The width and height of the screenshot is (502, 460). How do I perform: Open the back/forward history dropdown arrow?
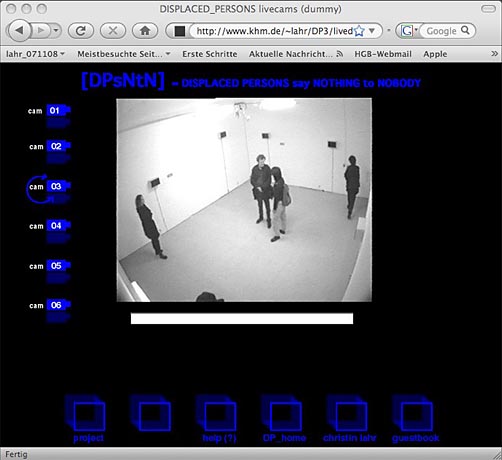click(56, 31)
